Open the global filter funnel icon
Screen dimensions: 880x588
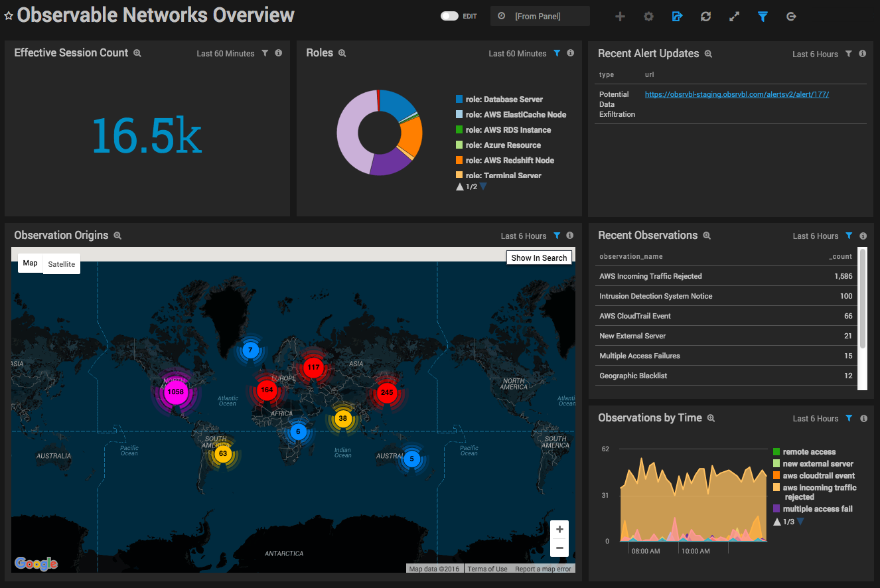point(763,16)
